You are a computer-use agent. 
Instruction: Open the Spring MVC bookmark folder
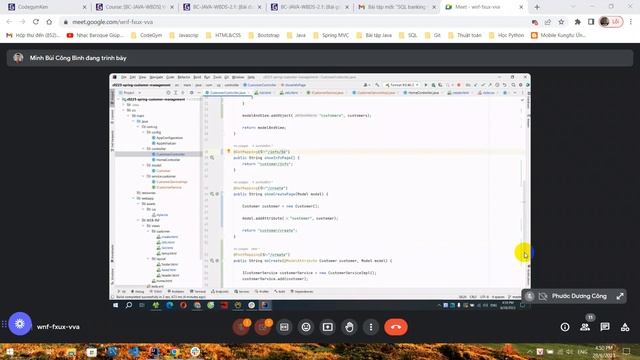(x=331, y=36)
